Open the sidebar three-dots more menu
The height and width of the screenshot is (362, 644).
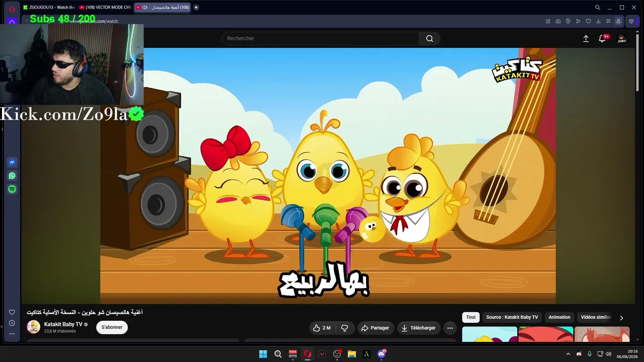pyautogui.click(x=12, y=333)
